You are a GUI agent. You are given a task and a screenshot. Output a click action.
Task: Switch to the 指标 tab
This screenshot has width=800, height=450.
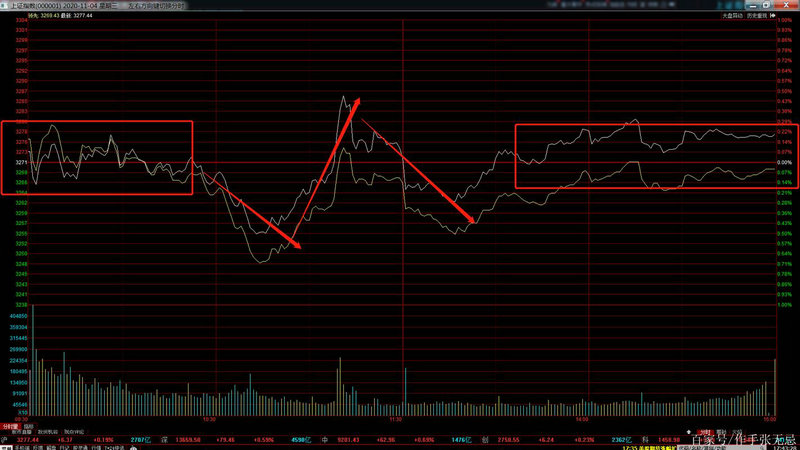tap(28, 426)
